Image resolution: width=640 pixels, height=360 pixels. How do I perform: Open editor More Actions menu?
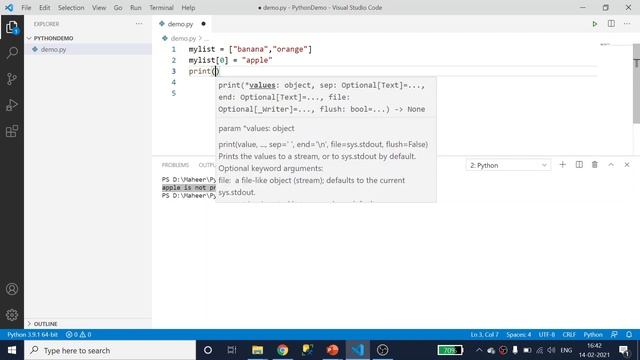(627, 24)
